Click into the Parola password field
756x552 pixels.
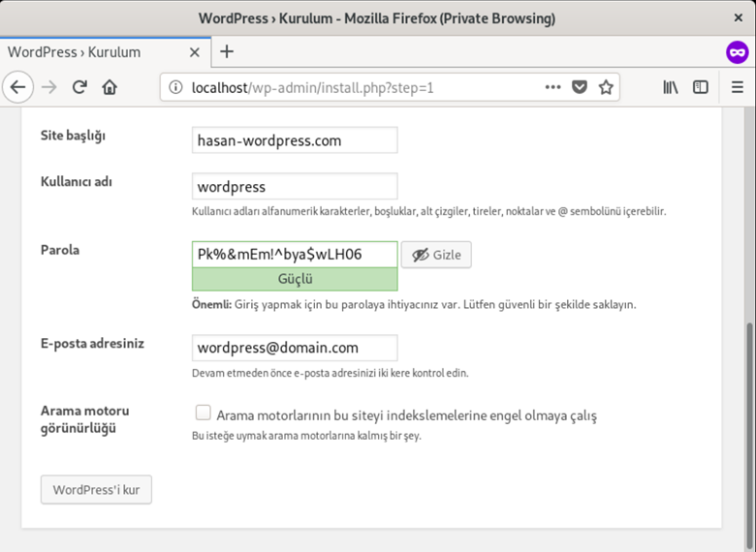click(x=295, y=255)
